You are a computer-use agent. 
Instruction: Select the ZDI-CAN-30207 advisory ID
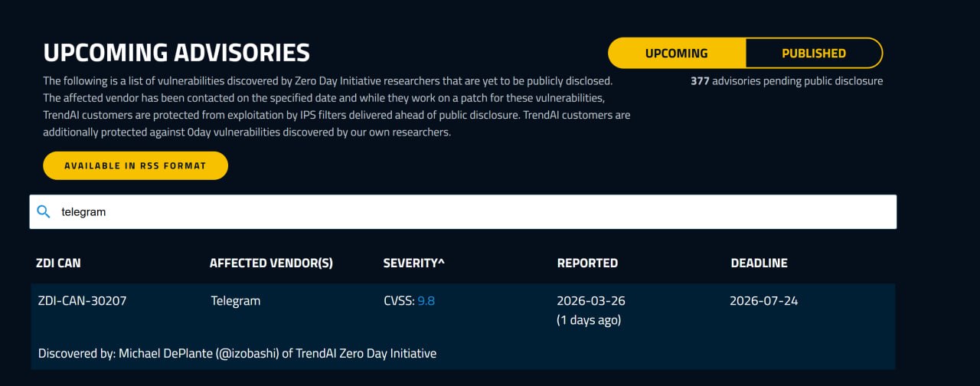(x=82, y=301)
